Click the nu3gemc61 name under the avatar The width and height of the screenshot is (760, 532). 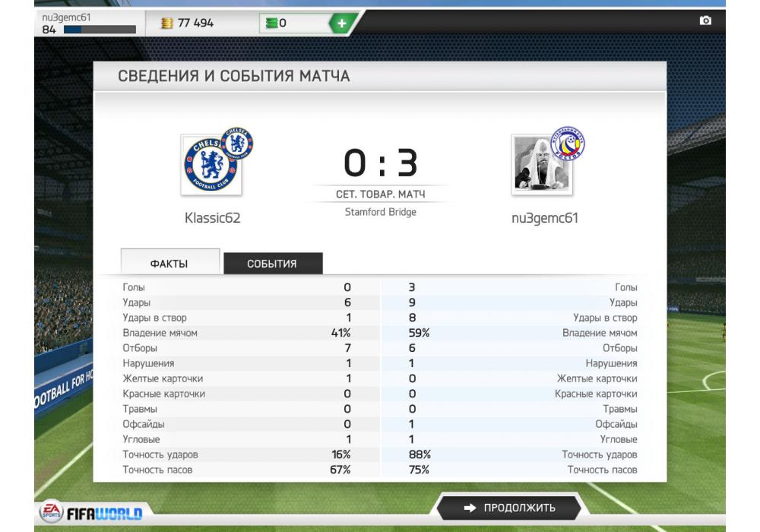coord(545,219)
